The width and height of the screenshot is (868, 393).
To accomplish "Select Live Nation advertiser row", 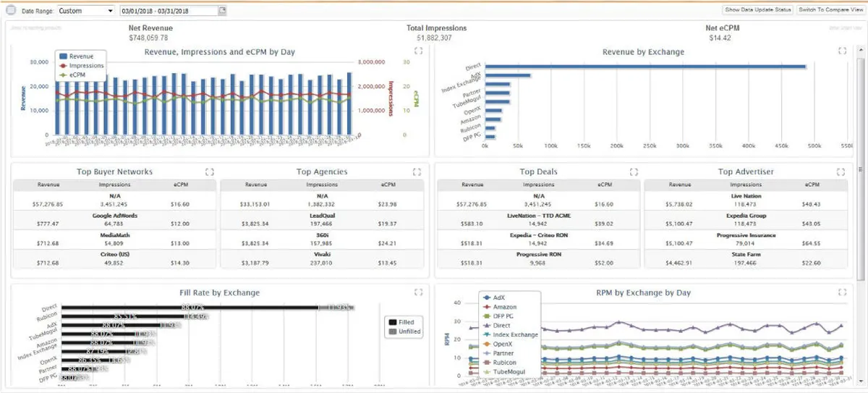I will pos(746,200).
